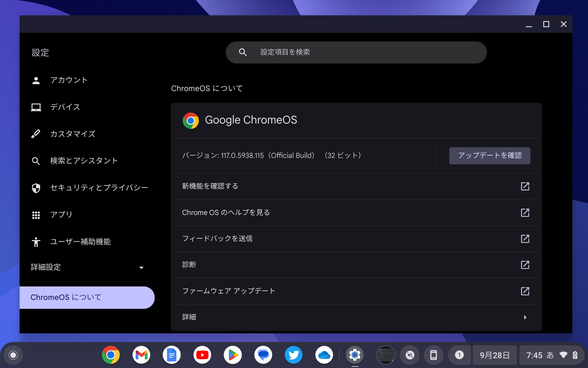Viewport: 588px width, 368px height.
Task: Click the external link icon beside 診断
Action: pos(525,265)
